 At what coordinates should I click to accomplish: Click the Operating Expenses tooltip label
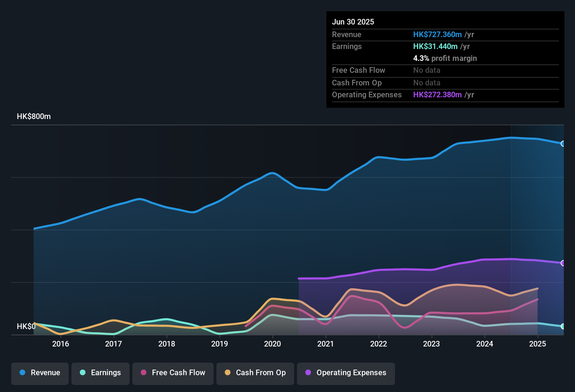[x=367, y=95]
